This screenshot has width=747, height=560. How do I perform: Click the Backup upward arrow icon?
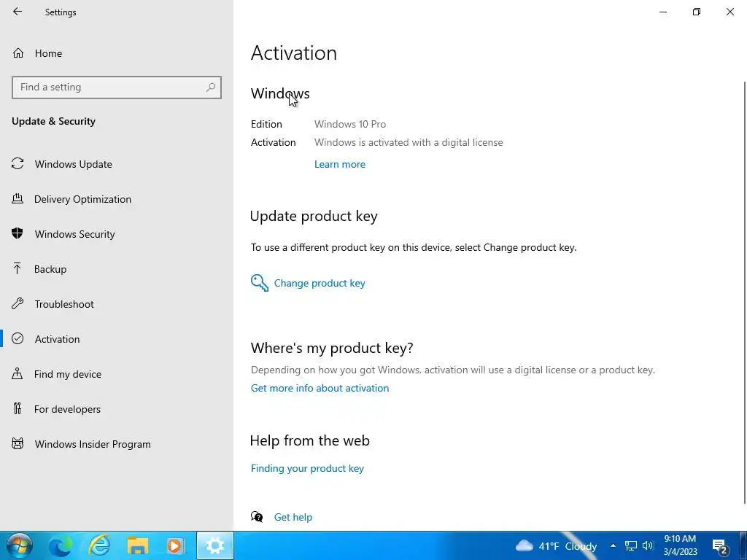click(18, 268)
